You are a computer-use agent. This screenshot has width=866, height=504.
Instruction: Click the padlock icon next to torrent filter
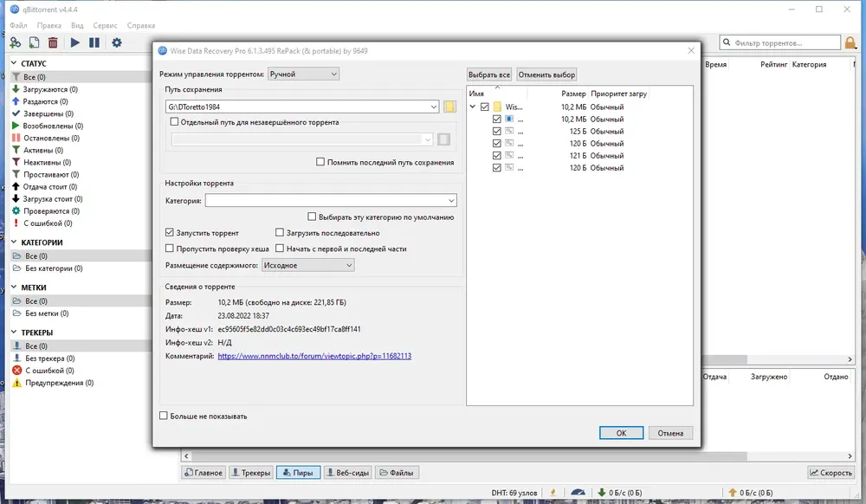[x=852, y=42]
